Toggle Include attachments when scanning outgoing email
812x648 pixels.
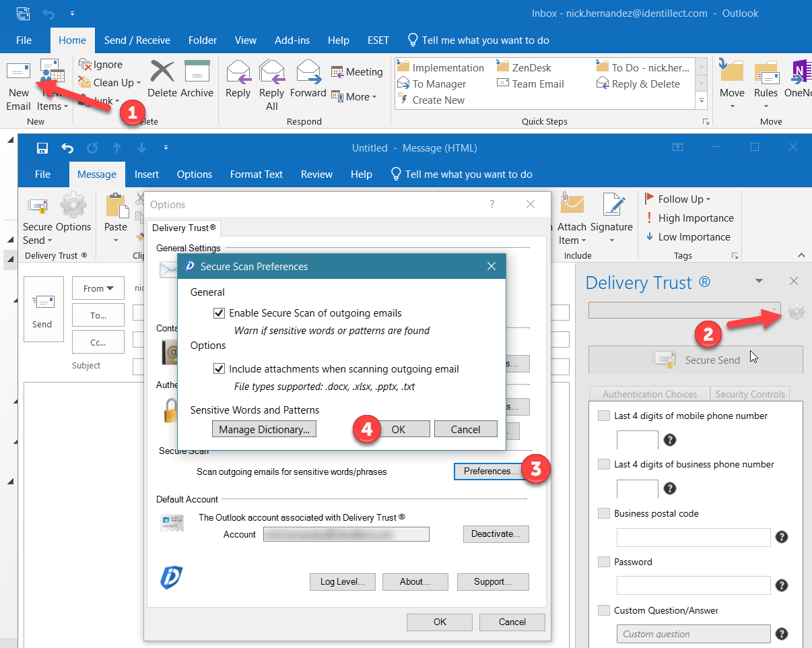coord(219,369)
